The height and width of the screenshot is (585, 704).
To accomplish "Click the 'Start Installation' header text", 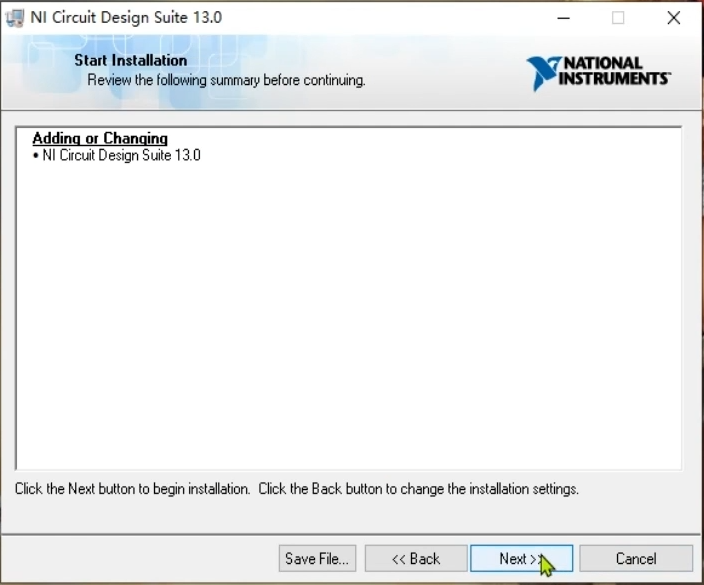I will [131, 60].
